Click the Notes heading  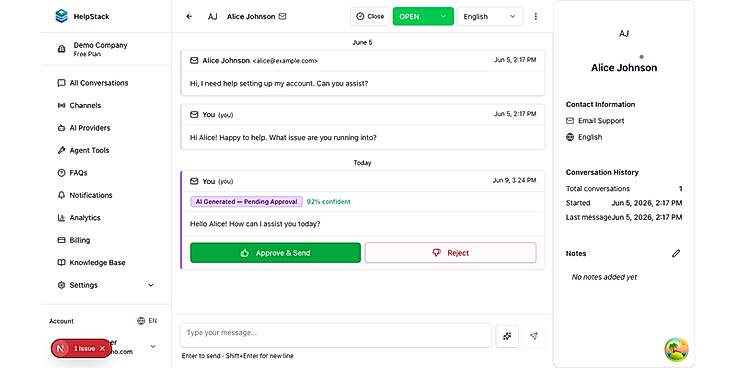pos(576,253)
